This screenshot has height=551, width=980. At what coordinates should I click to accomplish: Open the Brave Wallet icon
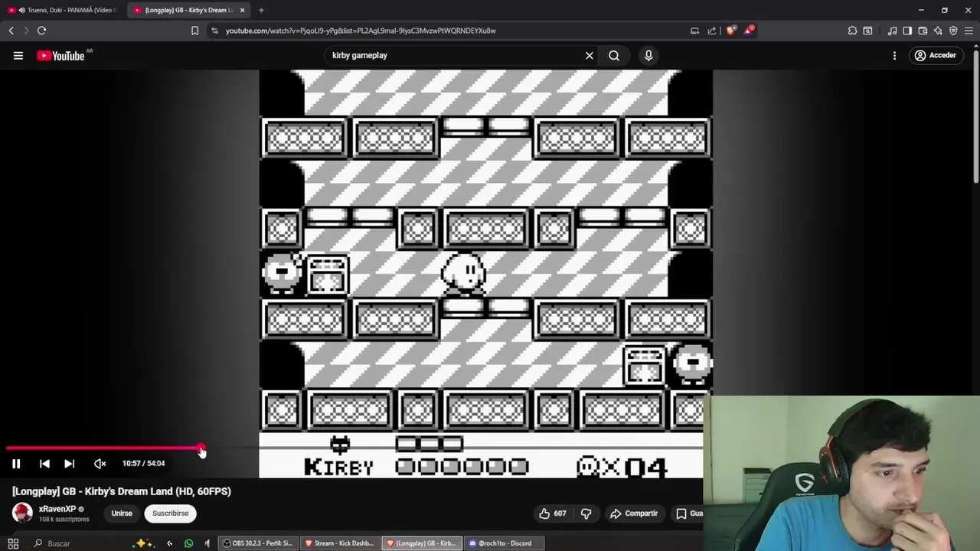pyautogui.click(x=923, y=31)
